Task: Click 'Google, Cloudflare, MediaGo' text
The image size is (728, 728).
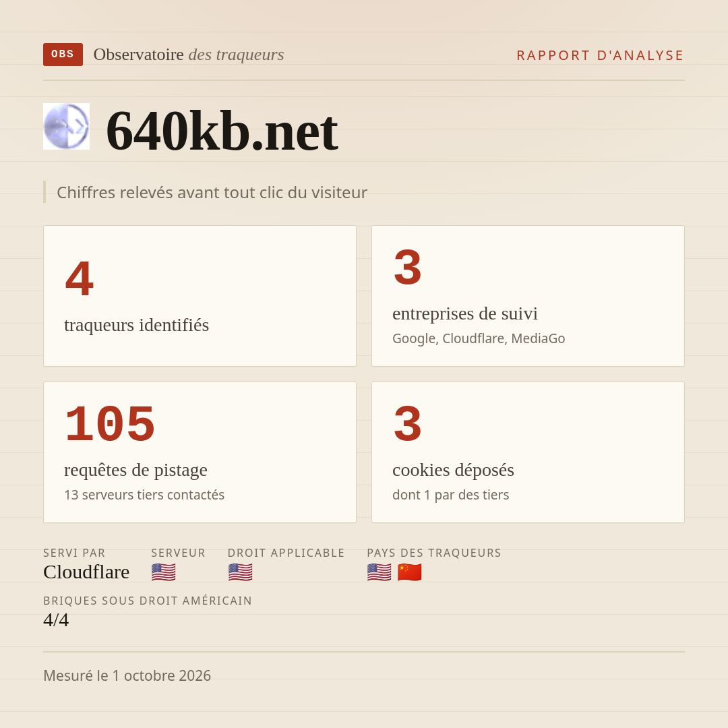Action: pos(479,338)
